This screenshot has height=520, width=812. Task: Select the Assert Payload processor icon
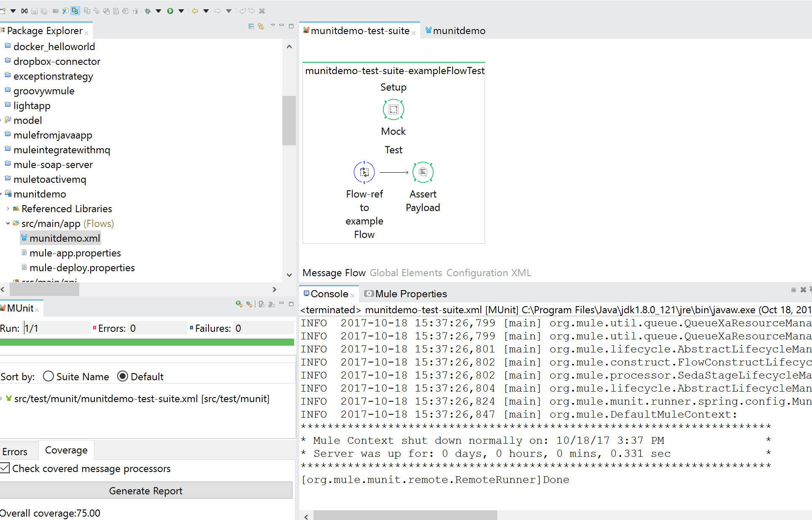pyautogui.click(x=423, y=172)
